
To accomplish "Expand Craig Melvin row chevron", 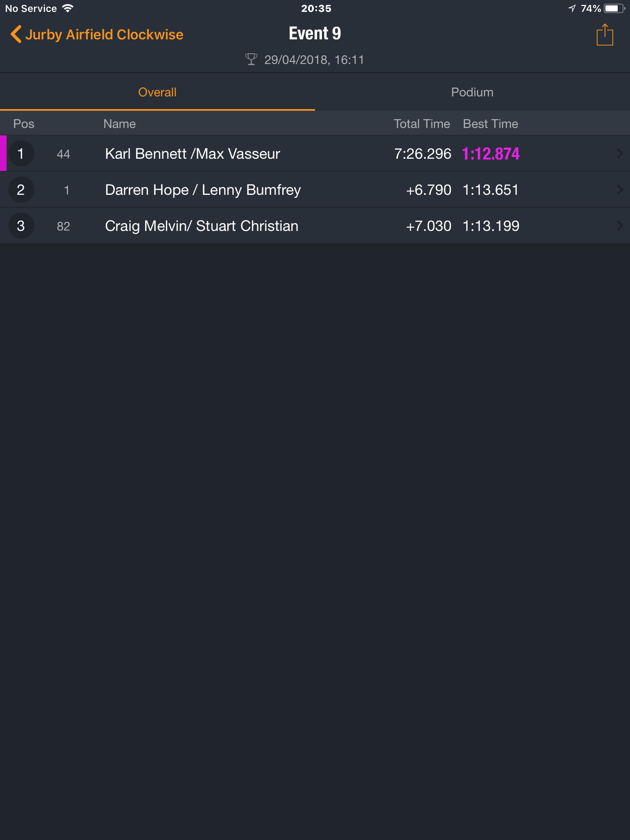I will pyautogui.click(x=619, y=226).
